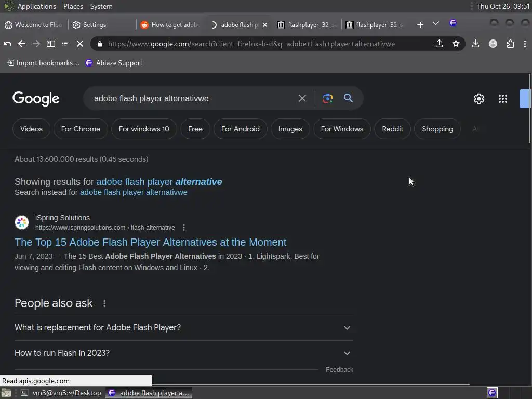Switch to the How to get adobe tab
The height and width of the screenshot is (399, 532).
point(170,25)
